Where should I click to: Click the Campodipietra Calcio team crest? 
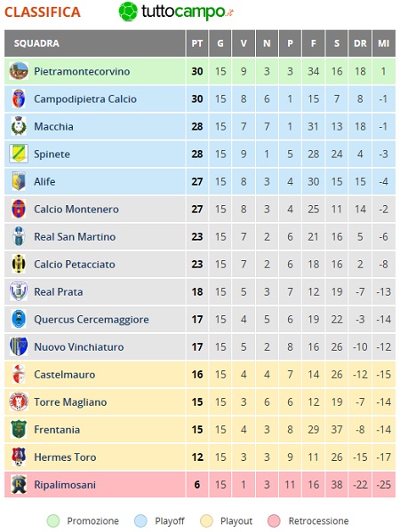point(19,99)
